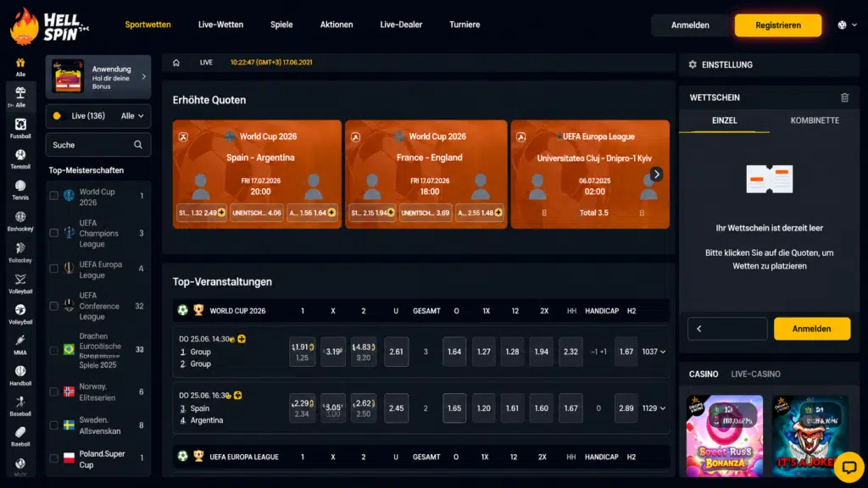Click the Anwendung bonus app image
Screen dimensions: 868x488
click(68, 76)
